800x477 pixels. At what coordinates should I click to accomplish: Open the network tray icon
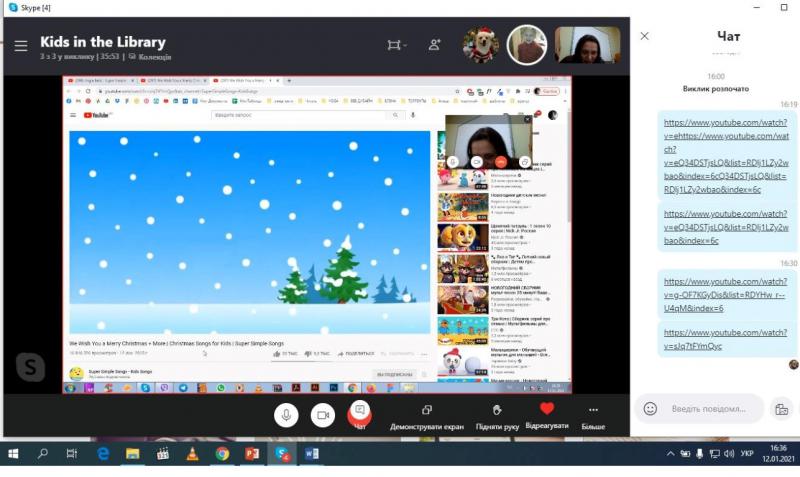click(714, 454)
